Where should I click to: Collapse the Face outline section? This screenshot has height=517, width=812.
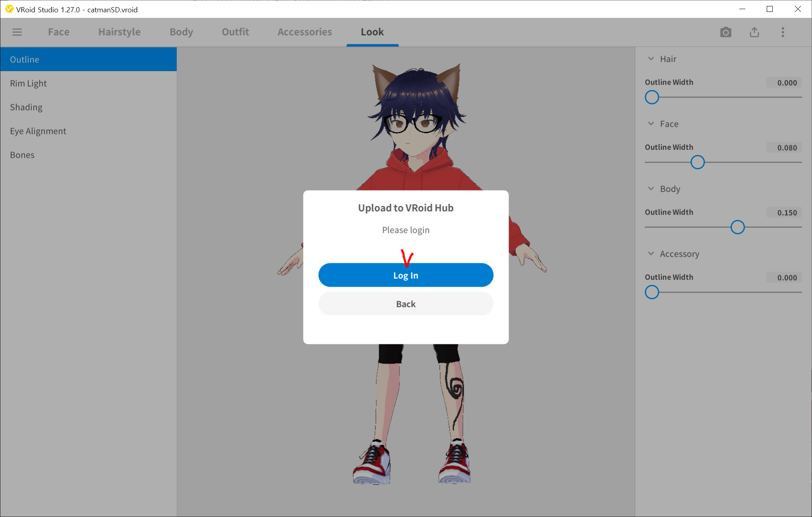[651, 124]
